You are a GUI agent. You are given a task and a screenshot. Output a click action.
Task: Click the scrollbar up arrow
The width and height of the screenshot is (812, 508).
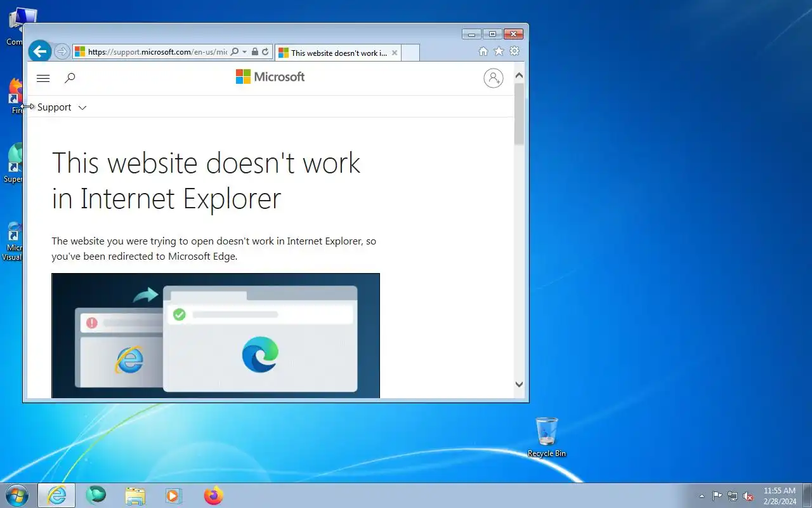click(x=519, y=76)
